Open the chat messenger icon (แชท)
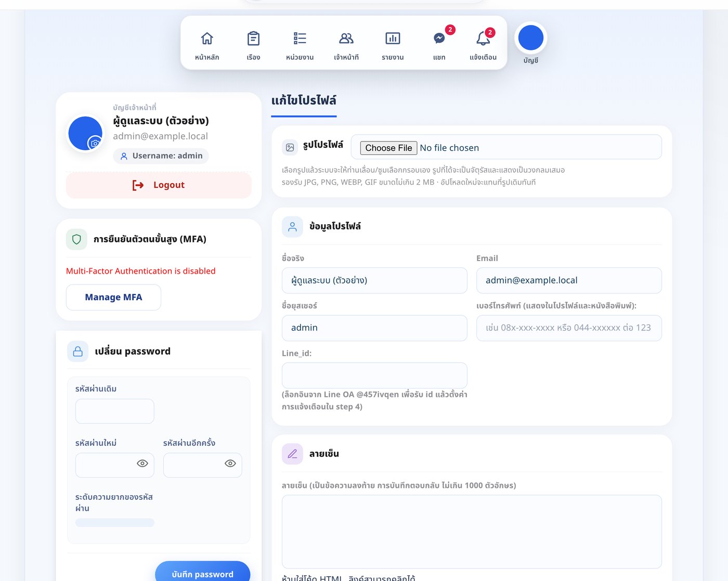 pyautogui.click(x=439, y=38)
